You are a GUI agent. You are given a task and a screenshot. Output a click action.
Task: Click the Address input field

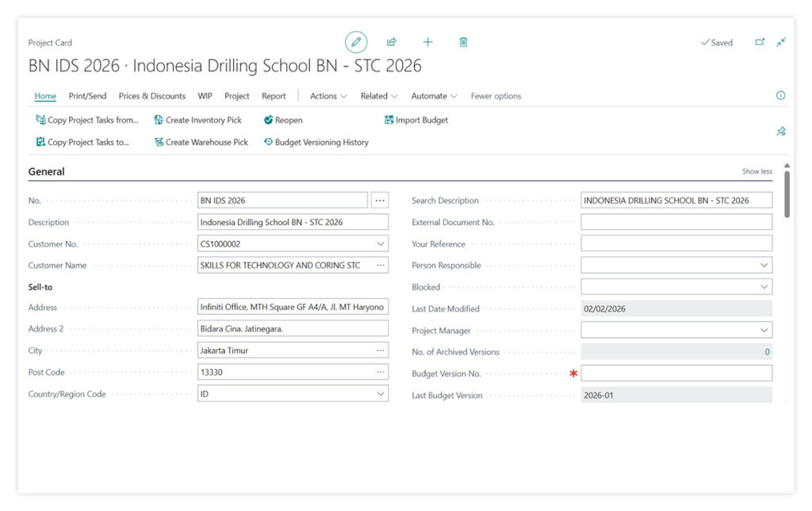[x=293, y=307]
